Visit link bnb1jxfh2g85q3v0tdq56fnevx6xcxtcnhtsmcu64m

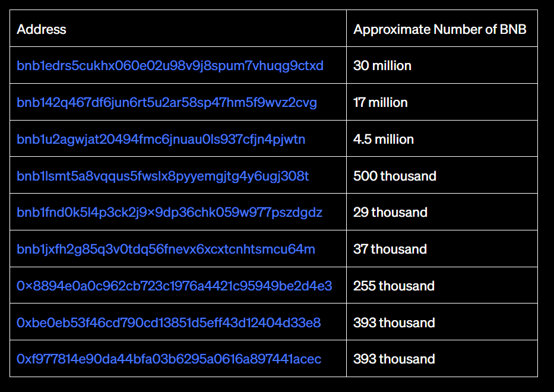point(166,249)
